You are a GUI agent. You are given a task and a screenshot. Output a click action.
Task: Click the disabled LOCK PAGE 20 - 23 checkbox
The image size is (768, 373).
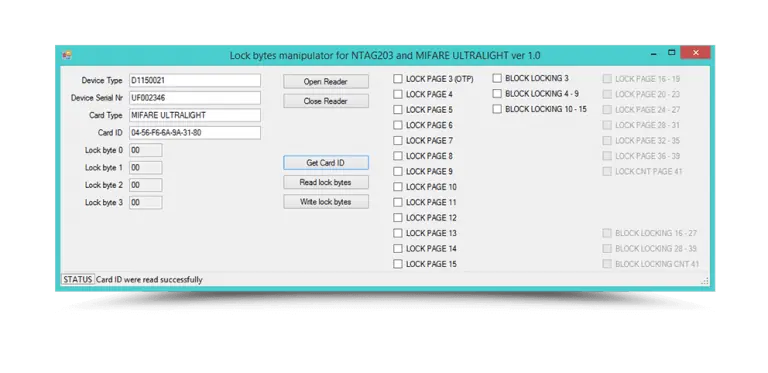(x=607, y=94)
